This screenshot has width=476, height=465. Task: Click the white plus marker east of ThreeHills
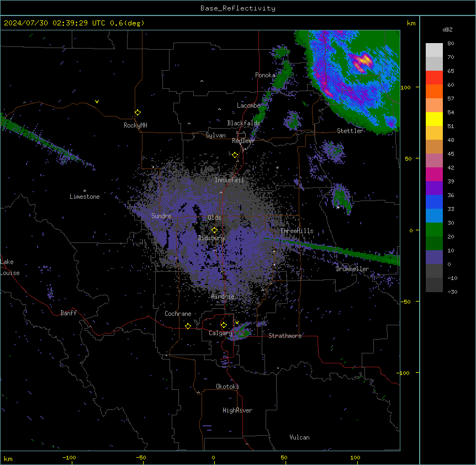(338, 207)
